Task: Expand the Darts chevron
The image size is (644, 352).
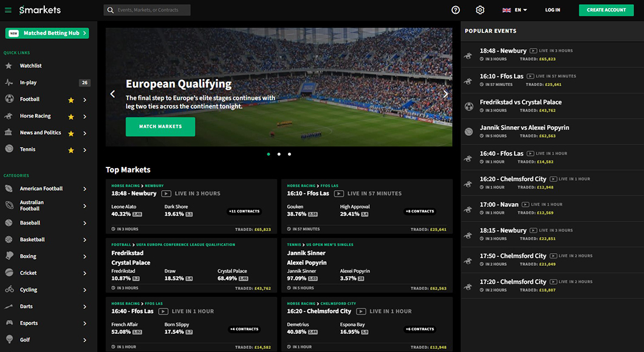Action: click(x=84, y=307)
